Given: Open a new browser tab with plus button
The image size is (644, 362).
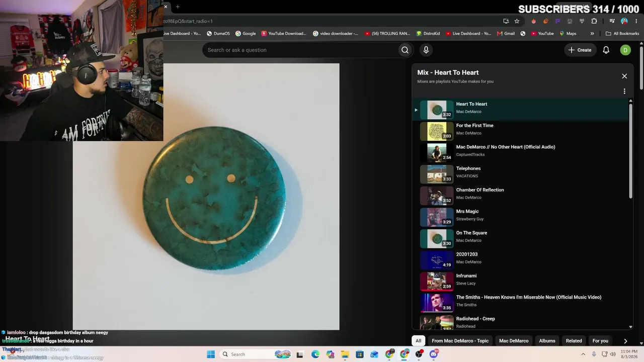Looking at the screenshot, I should tap(178, 7).
